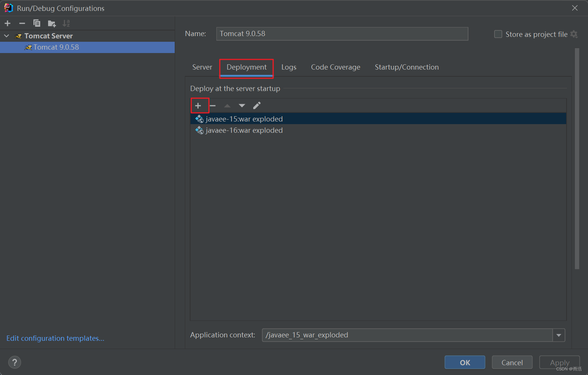Add new run configuration with plus icon

point(8,23)
